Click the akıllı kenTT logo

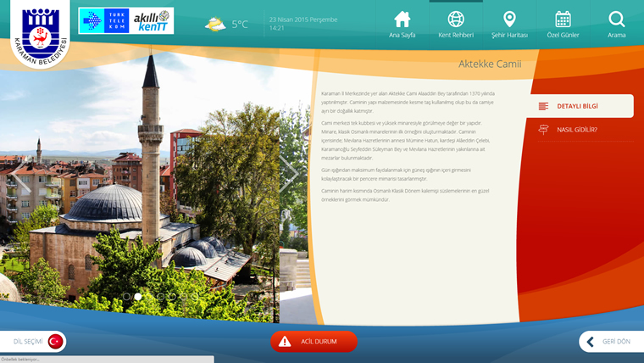pos(151,20)
